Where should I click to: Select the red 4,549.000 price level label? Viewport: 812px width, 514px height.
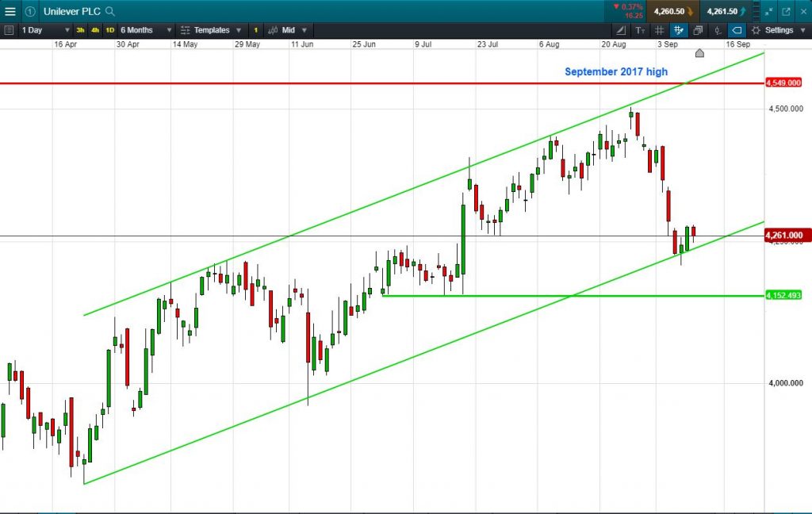click(783, 83)
